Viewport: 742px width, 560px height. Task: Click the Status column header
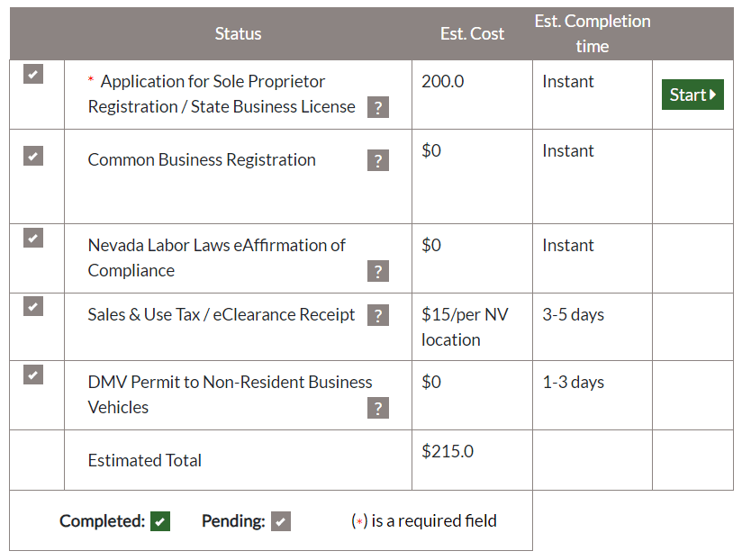(x=238, y=33)
